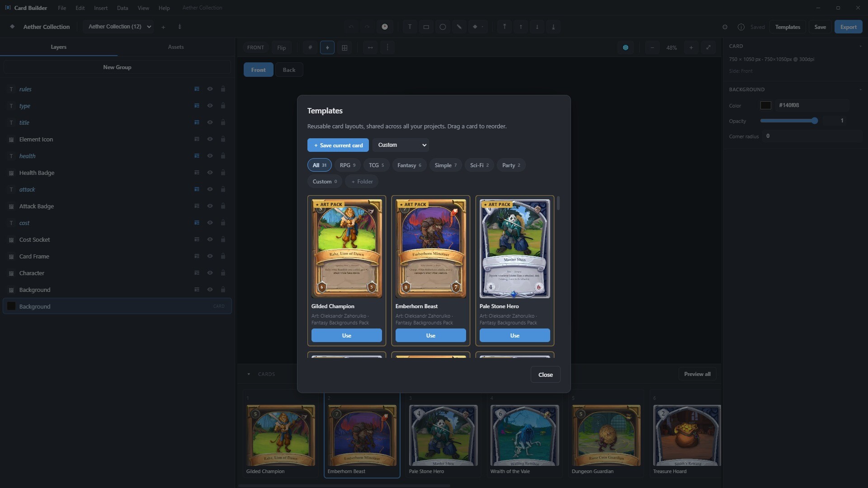Screen dimensions: 868x488
Task: Click the Bring Forward up-arrow icon
Action: tap(521, 27)
